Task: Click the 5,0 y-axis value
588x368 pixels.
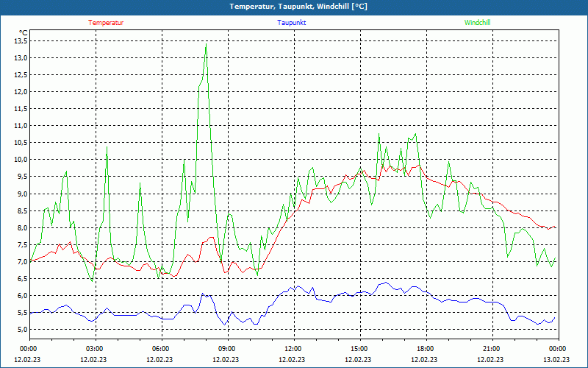Action: pos(22,329)
